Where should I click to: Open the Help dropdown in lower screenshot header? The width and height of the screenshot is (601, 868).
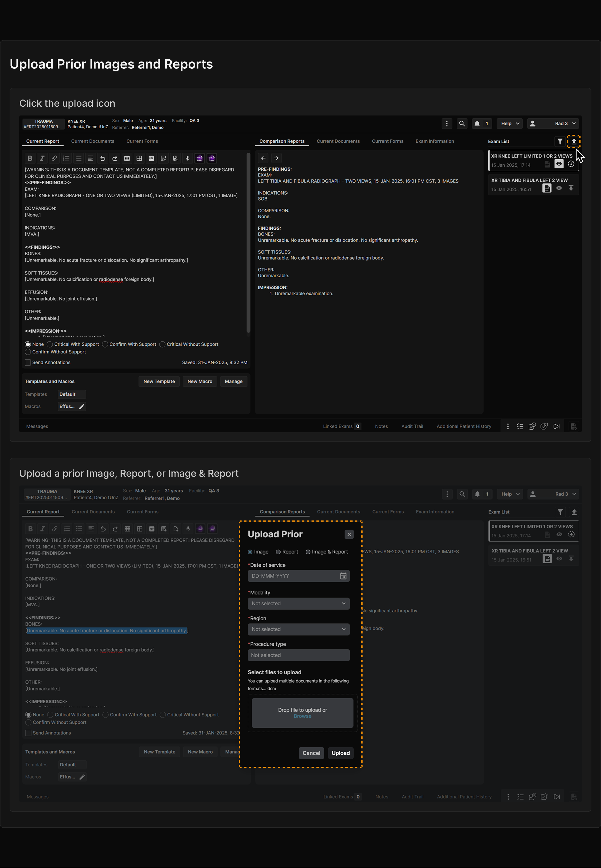click(510, 494)
